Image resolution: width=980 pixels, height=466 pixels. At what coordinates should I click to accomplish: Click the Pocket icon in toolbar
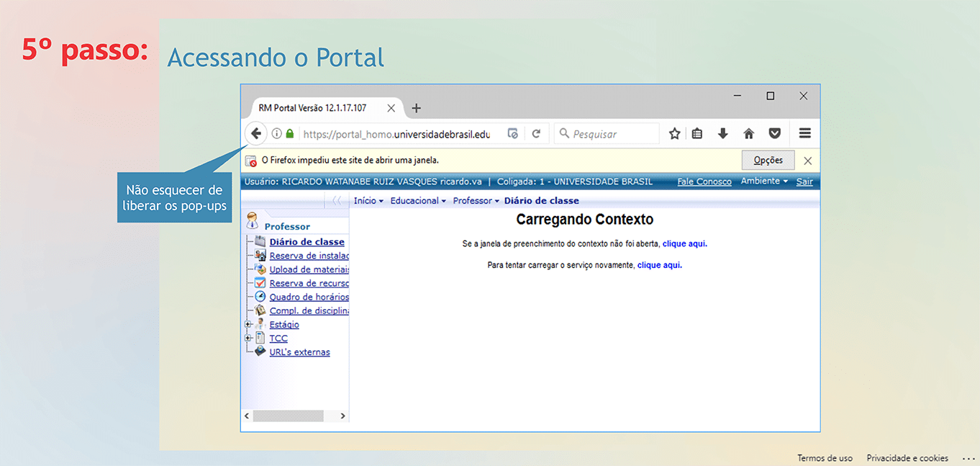(x=775, y=133)
